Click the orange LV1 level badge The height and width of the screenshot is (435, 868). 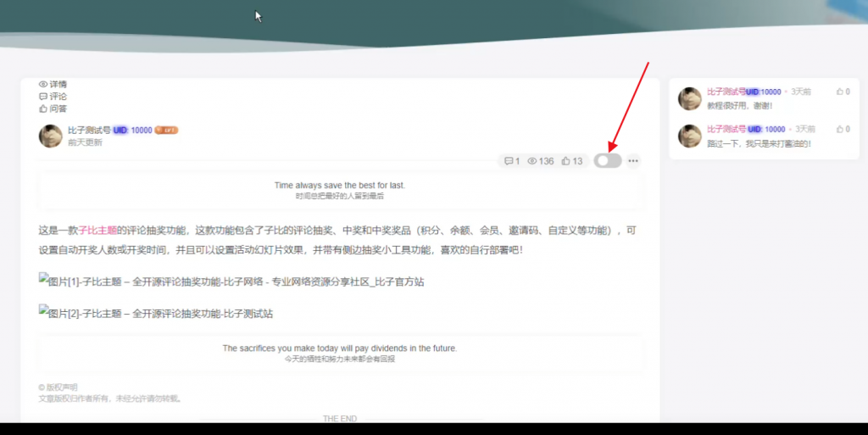(166, 130)
